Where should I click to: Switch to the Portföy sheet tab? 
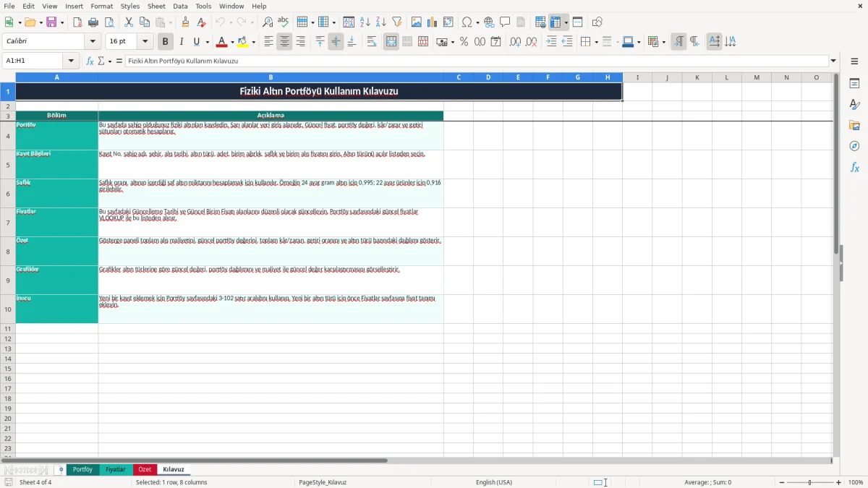82,469
